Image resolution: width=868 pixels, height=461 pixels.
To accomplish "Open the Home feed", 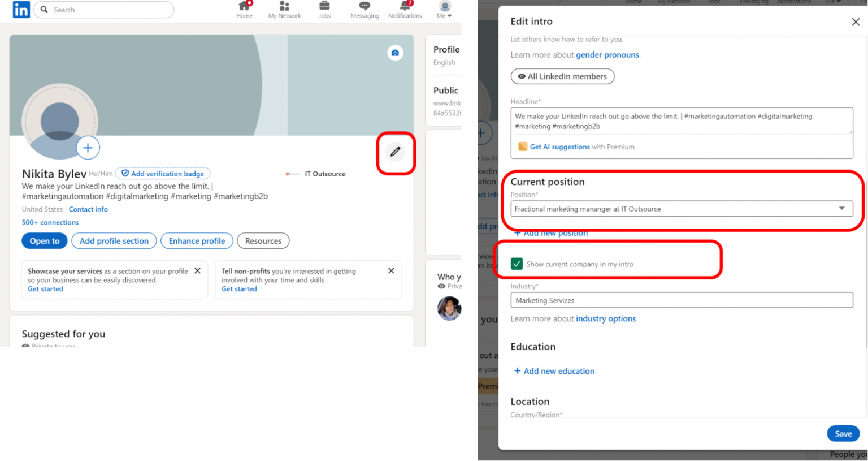I will click(244, 10).
